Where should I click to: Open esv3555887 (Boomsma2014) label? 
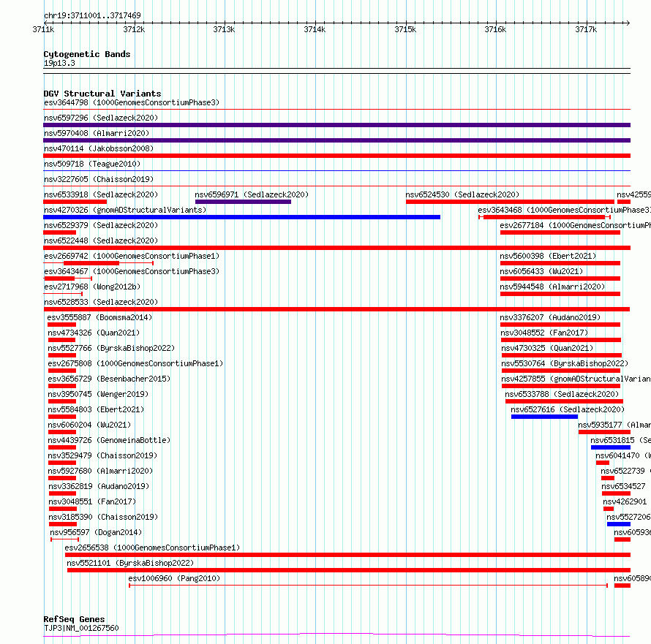[x=99, y=317]
